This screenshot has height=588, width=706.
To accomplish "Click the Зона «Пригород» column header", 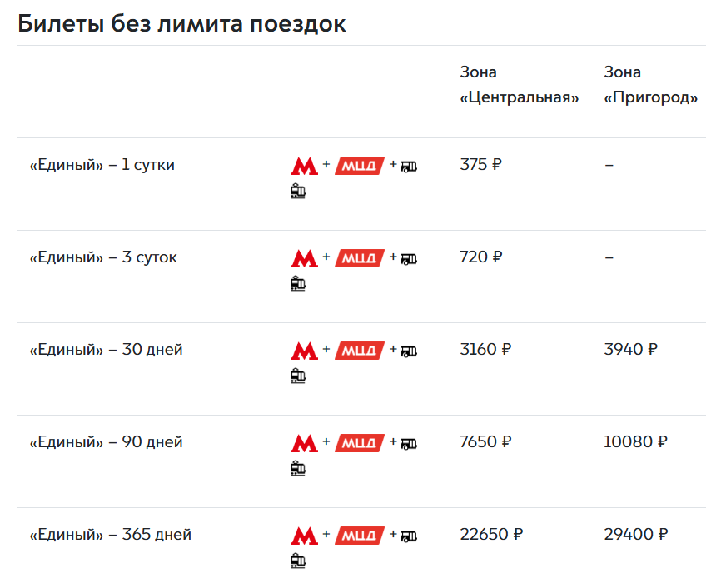I will pyautogui.click(x=650, y=85).
